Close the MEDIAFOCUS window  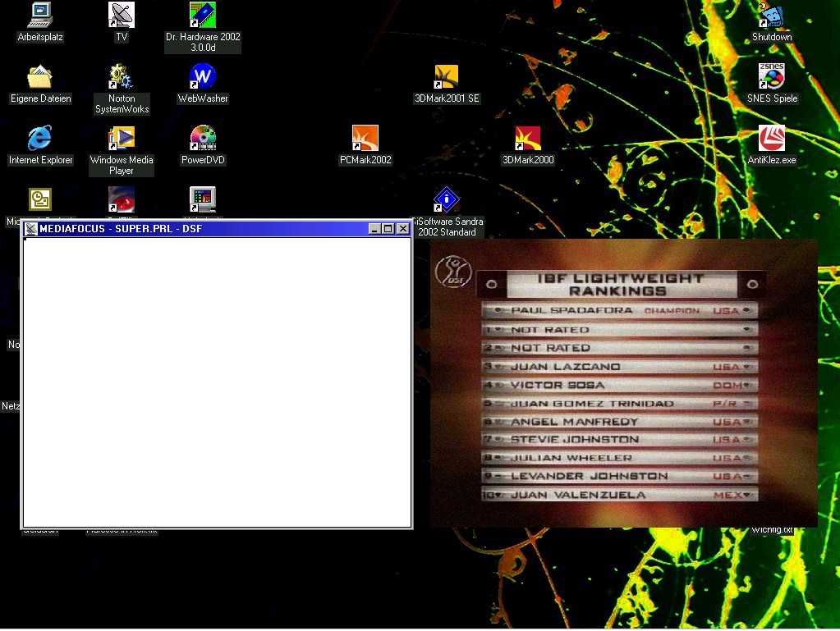[x=403, y=229]
